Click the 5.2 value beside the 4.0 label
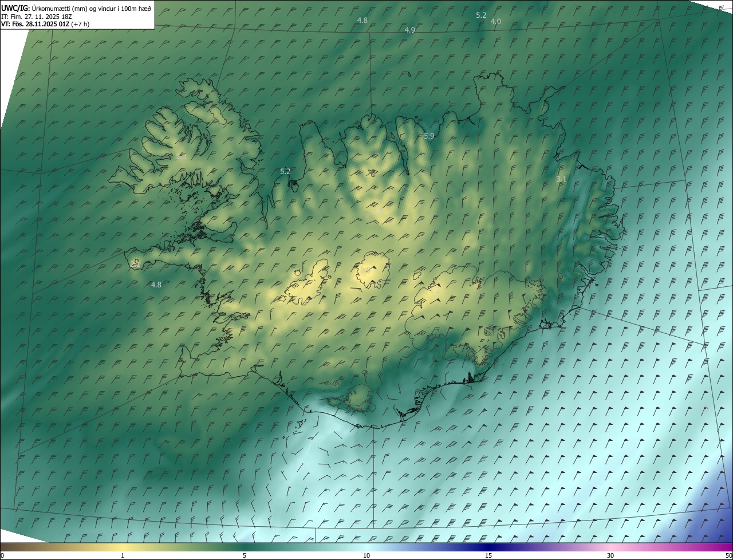 pos(481,15)
